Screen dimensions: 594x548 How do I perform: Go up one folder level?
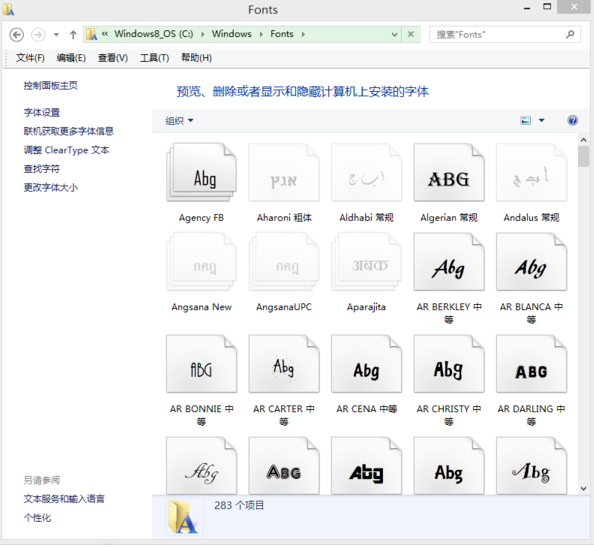[73, 35]
